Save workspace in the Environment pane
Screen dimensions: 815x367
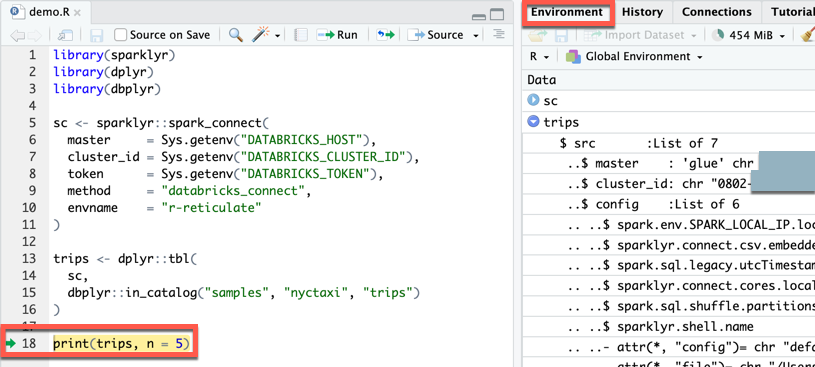click(561, 35)
